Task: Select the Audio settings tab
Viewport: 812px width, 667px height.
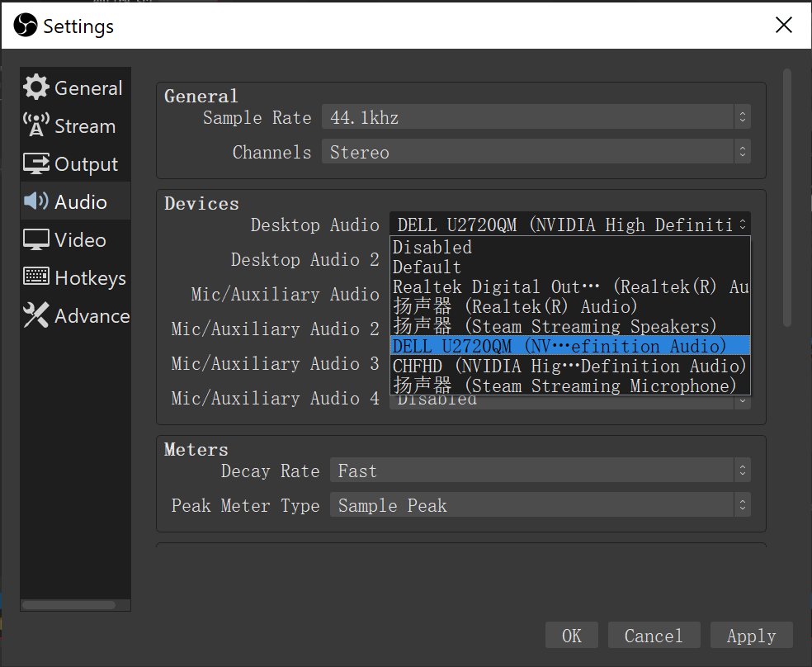Action: 75,201
